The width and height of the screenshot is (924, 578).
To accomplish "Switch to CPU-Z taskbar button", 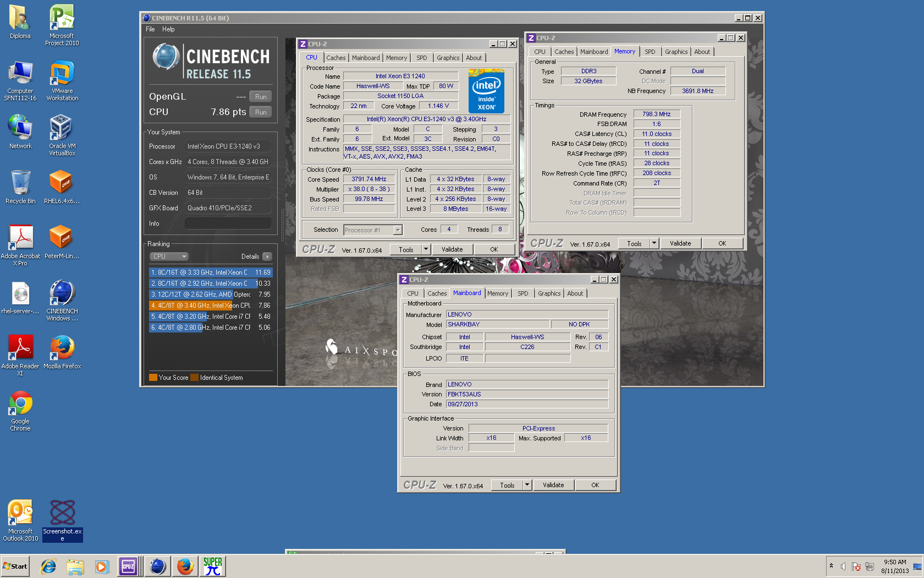I will point(128,566).
